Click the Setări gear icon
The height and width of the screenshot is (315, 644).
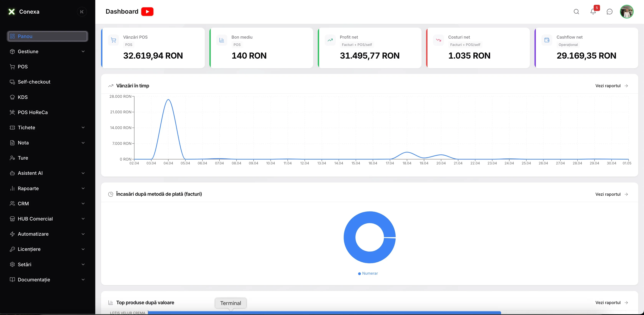click(12, 264)
